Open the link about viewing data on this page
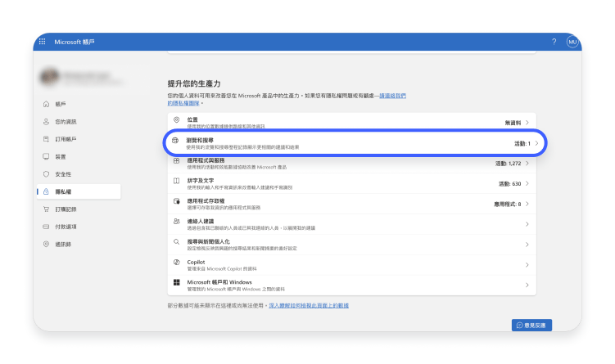Viewport: 615px width, 364px height. coord(309,305)
